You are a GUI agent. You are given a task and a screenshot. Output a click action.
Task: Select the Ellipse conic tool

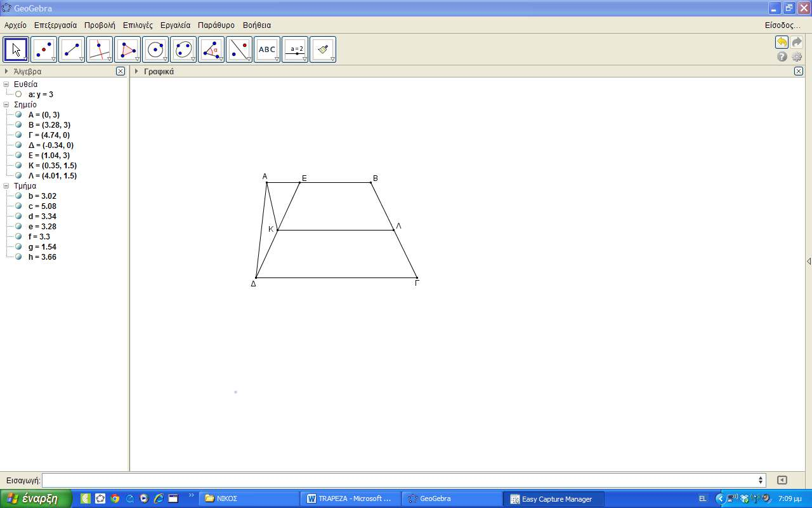click(183, 50)
